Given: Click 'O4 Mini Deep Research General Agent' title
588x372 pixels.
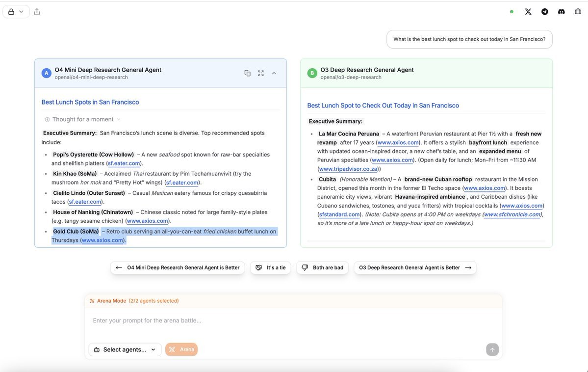Looking at the screenshot, I should 108,70.
